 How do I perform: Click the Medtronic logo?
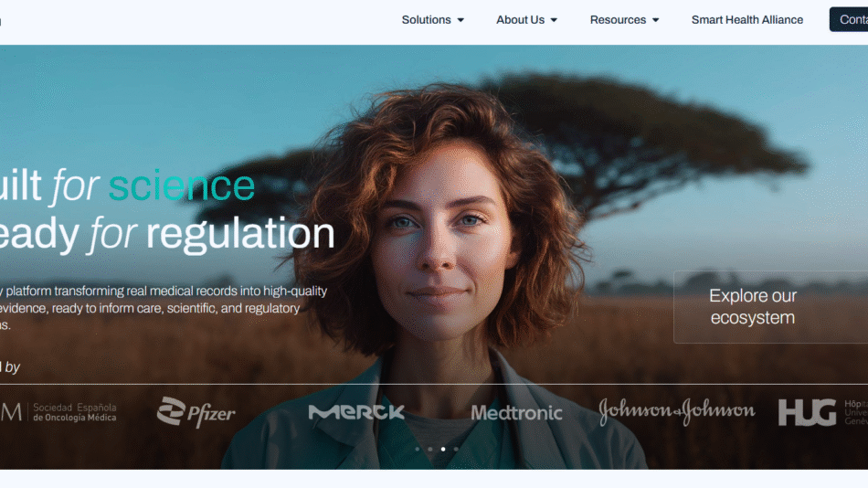[x=516, y=413]
